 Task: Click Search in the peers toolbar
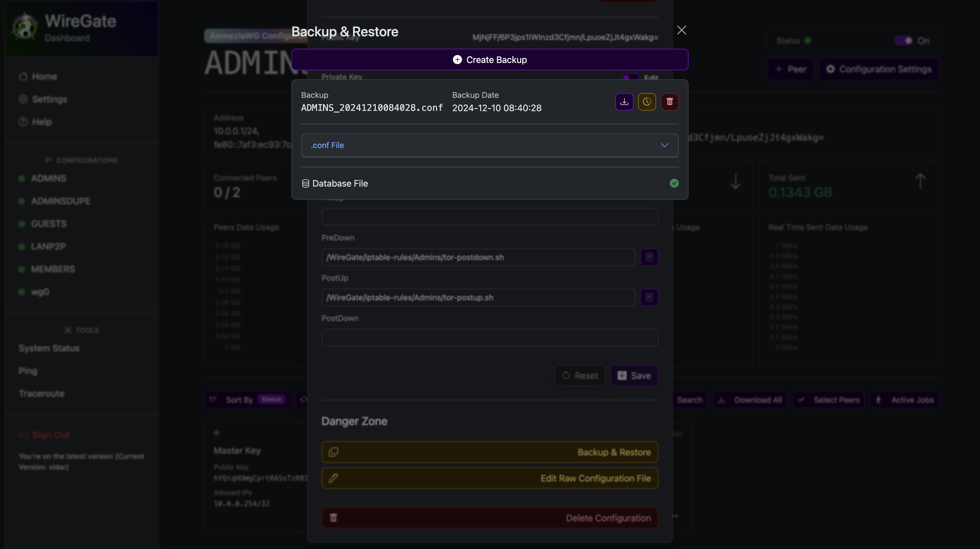pos(690,400)
